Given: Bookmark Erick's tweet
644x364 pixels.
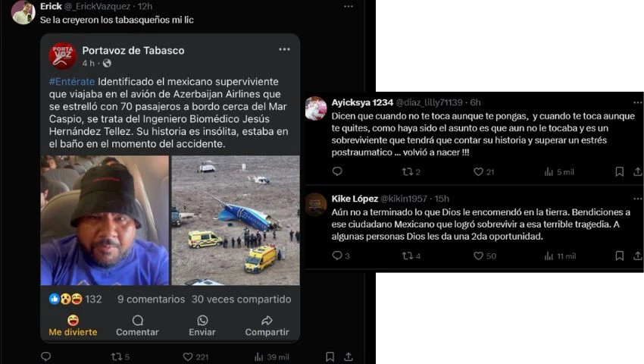Looking at the screenshot, I should pos(330,356).
